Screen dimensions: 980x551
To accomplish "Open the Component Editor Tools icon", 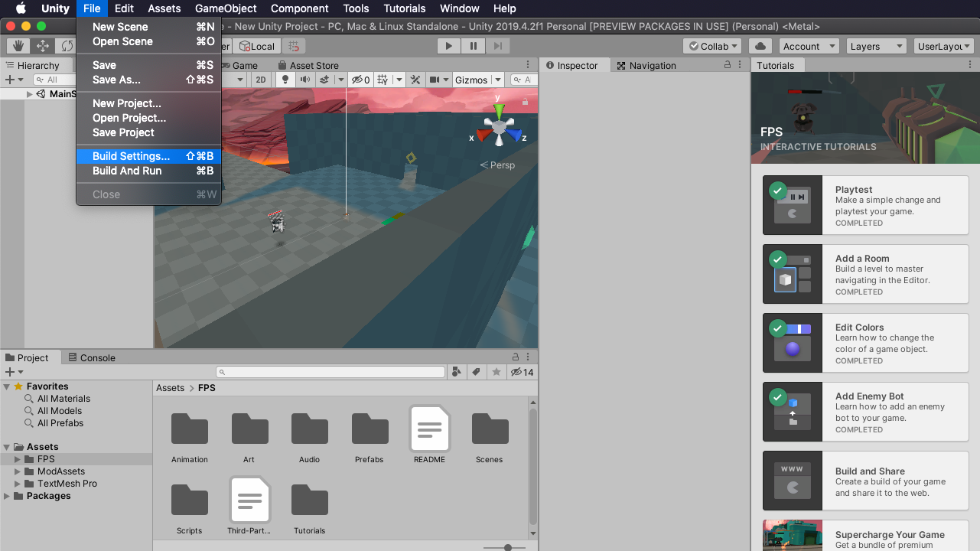I will click(x=415, y=80).
